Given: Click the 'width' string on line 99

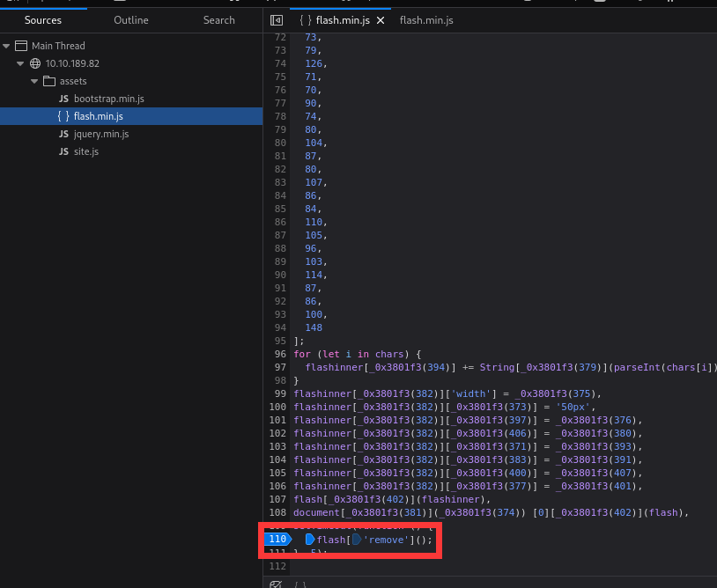Looking at the screenshot, I should tap(471, 393).
